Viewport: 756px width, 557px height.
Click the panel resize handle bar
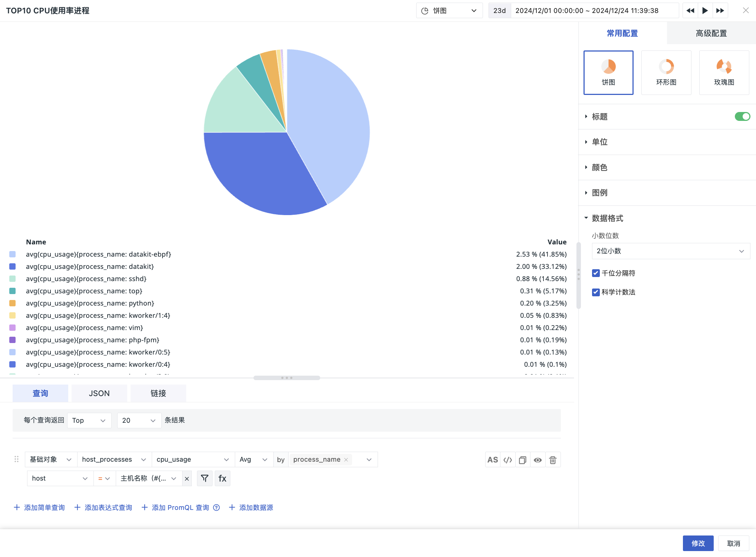coord(287,378)
